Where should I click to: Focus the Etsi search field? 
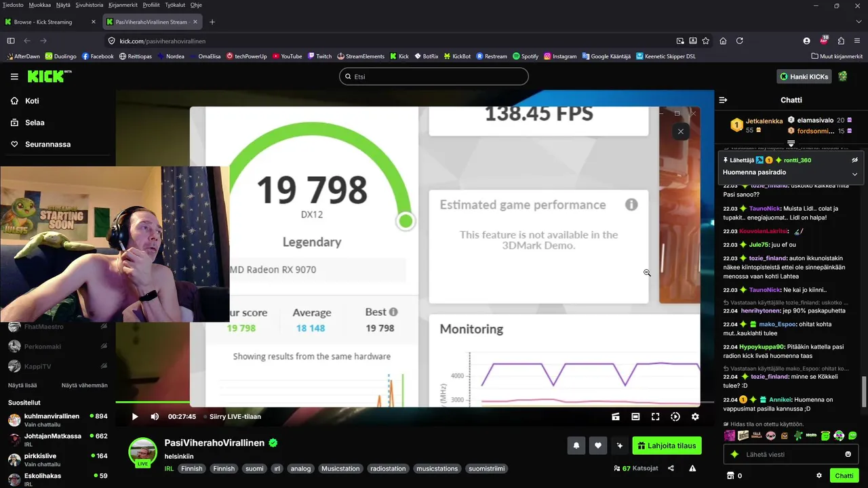point(434,77)
